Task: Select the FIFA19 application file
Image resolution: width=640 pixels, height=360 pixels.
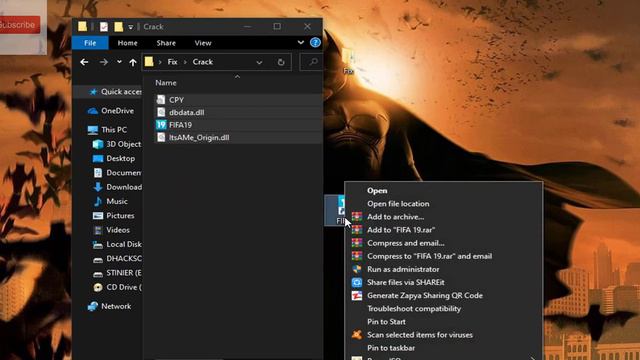Action: pos(180,125)
